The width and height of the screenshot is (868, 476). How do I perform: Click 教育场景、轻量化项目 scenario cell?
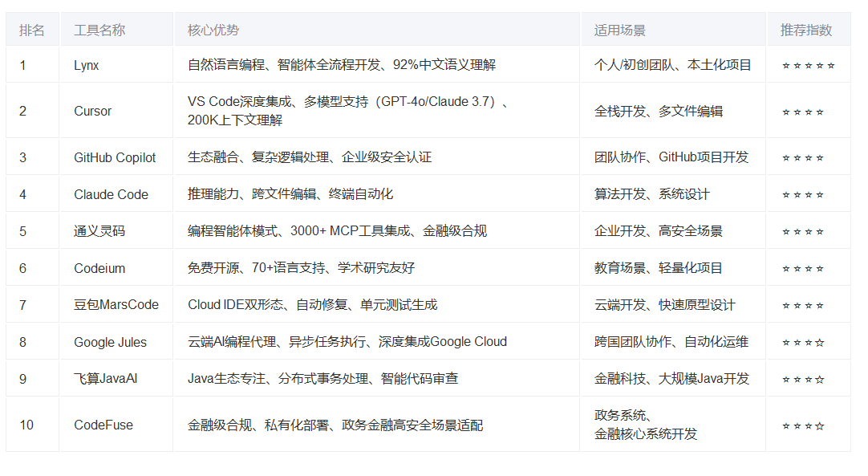673,268
